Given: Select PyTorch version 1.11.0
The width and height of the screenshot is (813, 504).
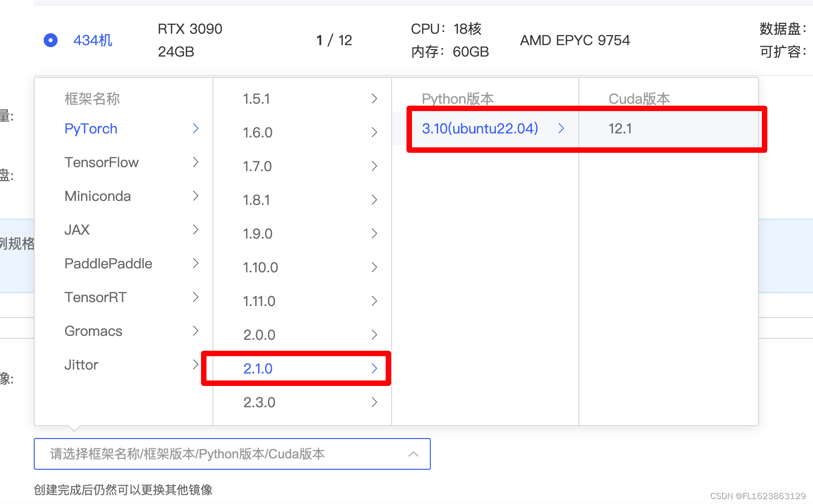Looking at the screenshot, I should tap(259, 301).
